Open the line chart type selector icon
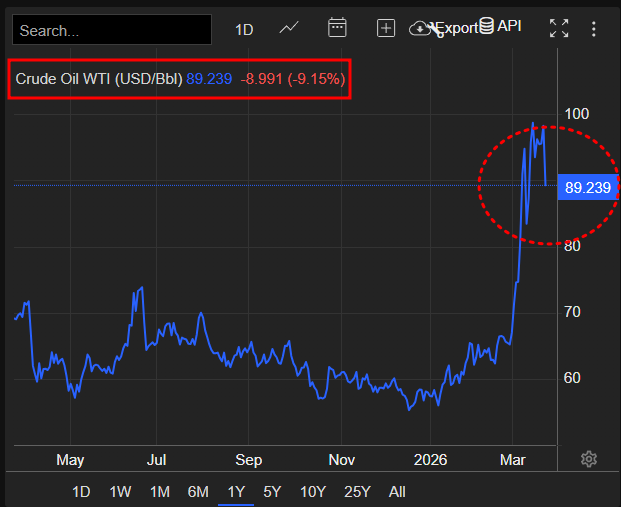 pyautogui.click(x=289, y=28)
